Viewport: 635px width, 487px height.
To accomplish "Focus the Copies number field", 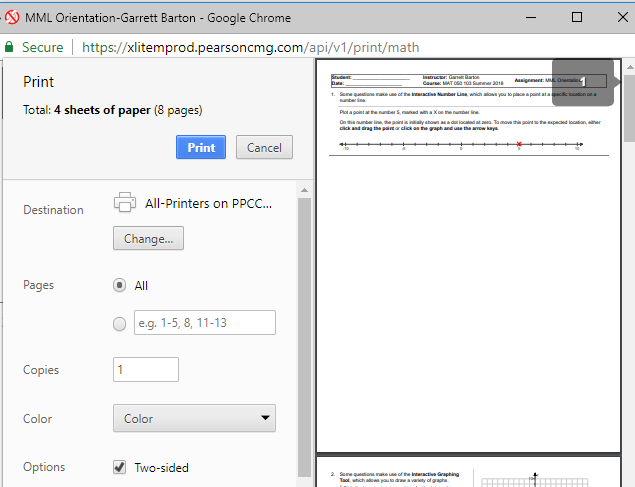I will point(145,370).
